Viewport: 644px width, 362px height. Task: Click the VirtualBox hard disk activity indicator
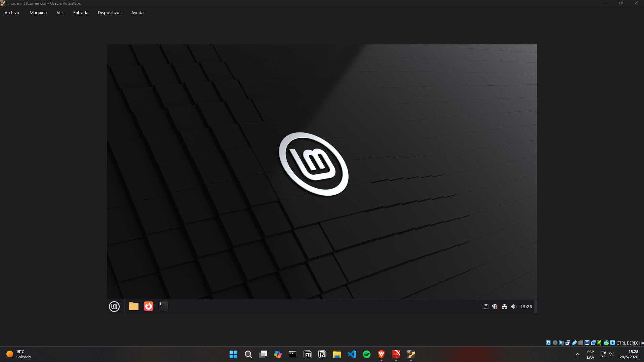pos(548,343)
